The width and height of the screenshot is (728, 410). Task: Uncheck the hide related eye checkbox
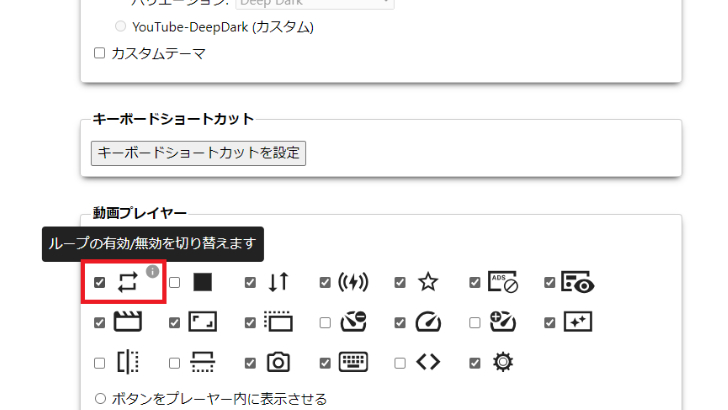pyautogui.click(x=549, y=282)
